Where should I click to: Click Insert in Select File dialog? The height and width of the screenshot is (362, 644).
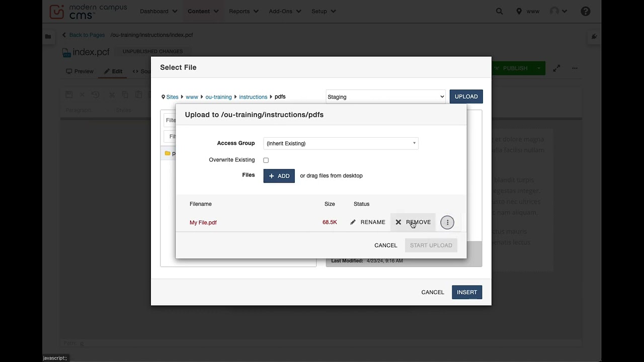click(467, 292)
